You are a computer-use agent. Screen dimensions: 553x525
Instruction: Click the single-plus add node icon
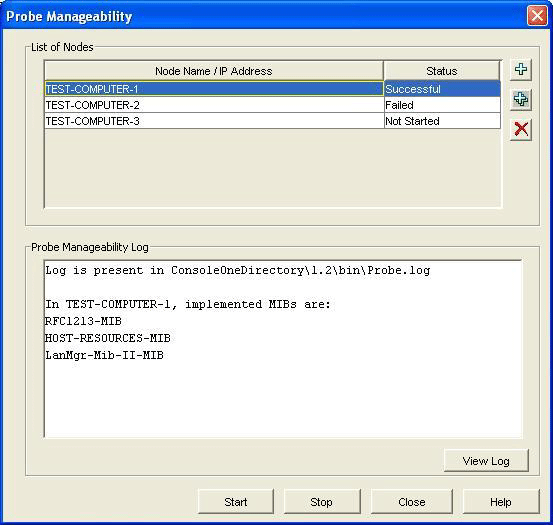pos(521,69)
